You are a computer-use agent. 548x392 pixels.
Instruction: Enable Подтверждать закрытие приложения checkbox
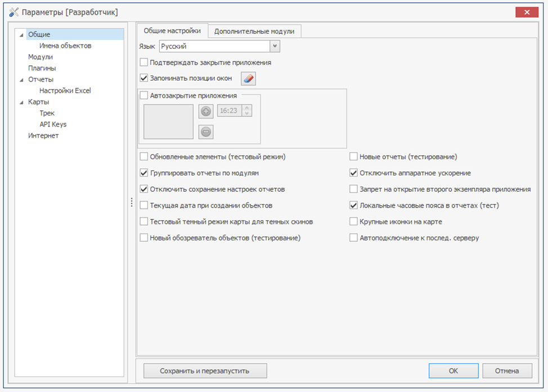(144, 62)
